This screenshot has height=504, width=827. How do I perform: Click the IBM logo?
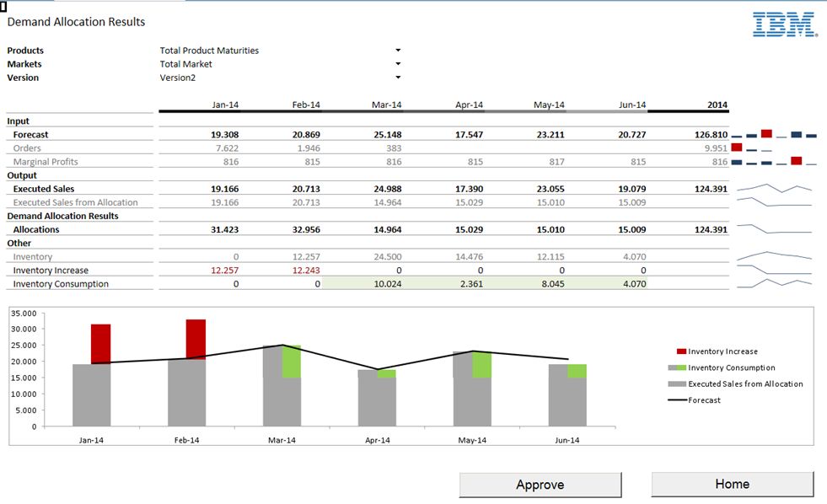tap(784, 24)
